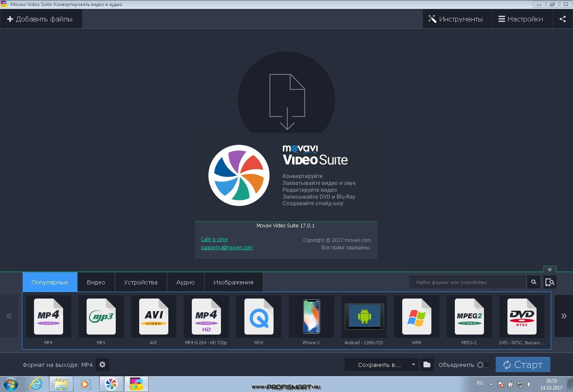Open the Сайт в сети link
573x392 pixels.
point(214,239)
